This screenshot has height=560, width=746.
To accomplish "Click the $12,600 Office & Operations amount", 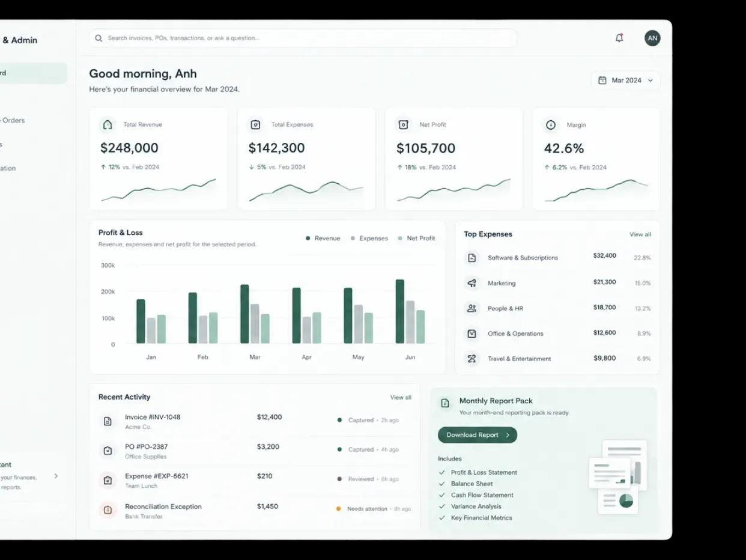I will [604, 333].
